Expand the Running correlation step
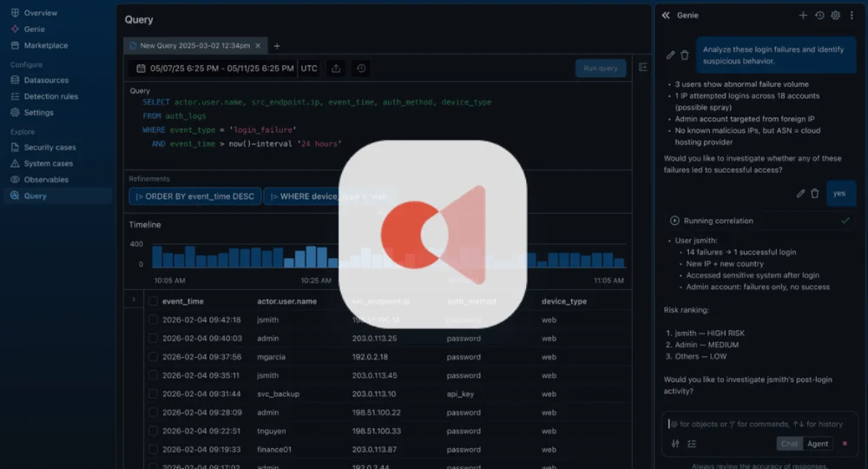Screen dimensions: 868x469 click(759, 221)
